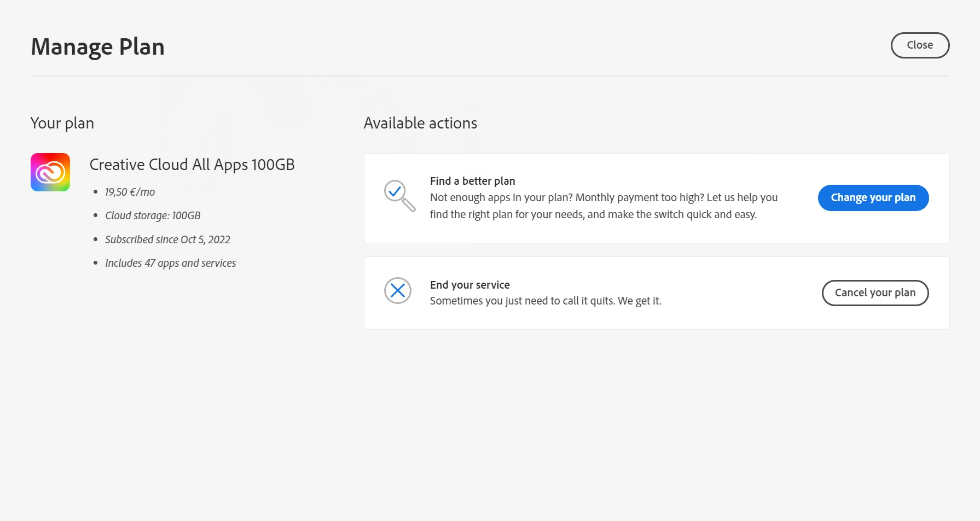Click the 'Not enough apps in your plan?' description
Viewport: 980px width, 521px height.
(604, 206)
